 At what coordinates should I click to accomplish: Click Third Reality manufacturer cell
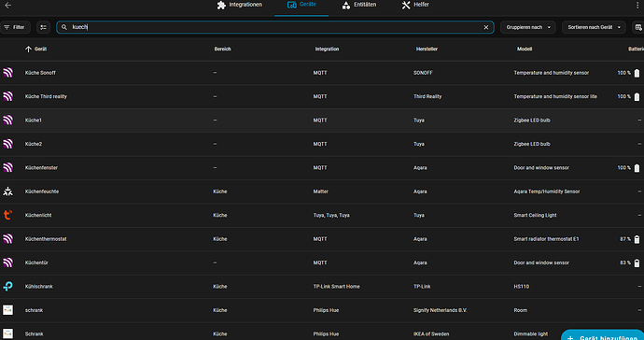pos(427,96)
